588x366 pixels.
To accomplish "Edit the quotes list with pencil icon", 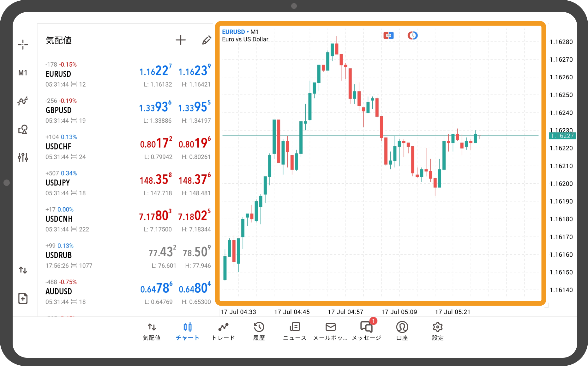I will coord(207,40).
